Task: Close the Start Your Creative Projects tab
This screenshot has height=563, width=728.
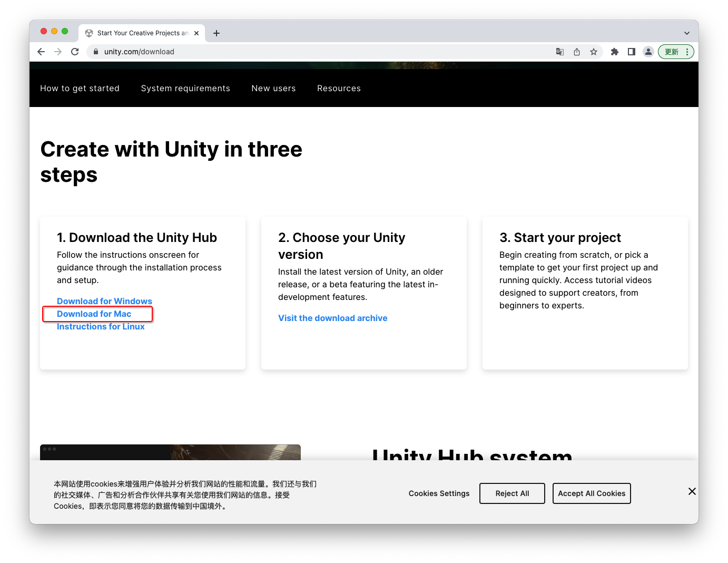Action: coord(196,33)
